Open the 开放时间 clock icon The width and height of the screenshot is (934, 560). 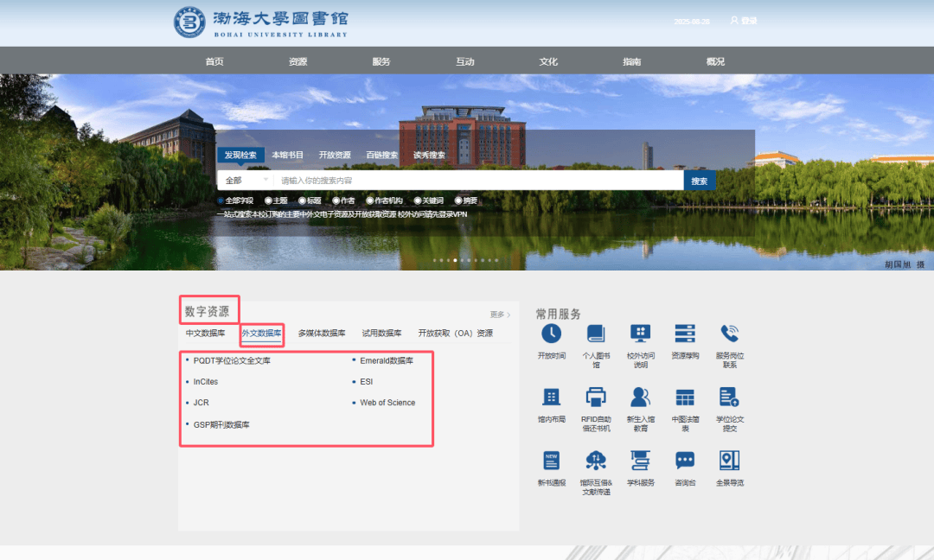point(551,334)
